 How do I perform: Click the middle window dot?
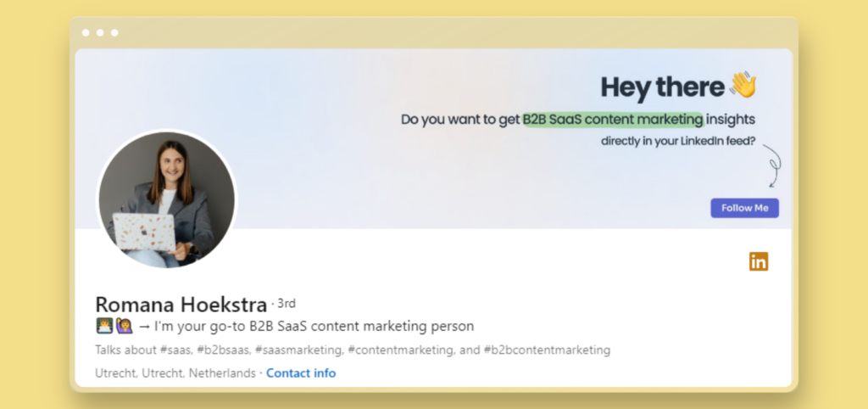coord(100,33)
